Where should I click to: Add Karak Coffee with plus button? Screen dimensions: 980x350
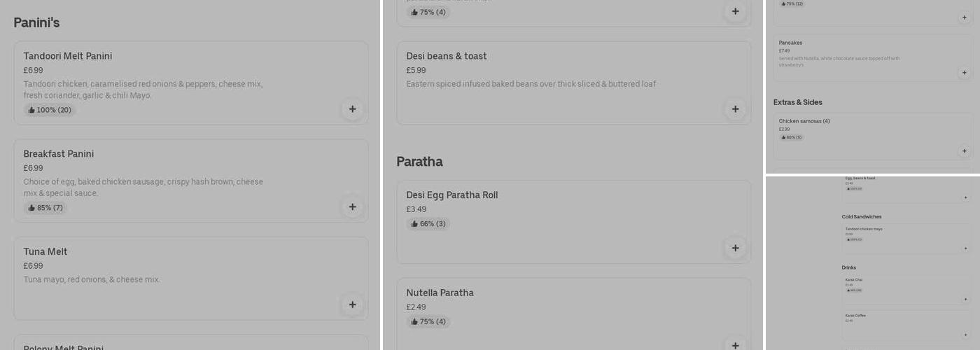click(966, 335)
